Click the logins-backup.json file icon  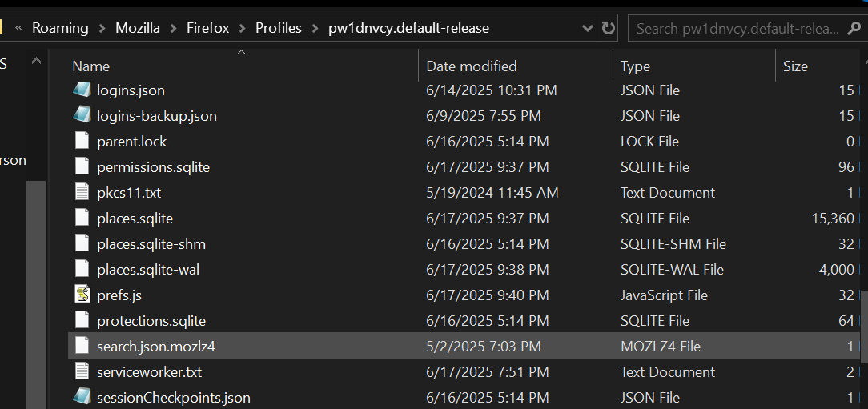click(x=82, y=115)
